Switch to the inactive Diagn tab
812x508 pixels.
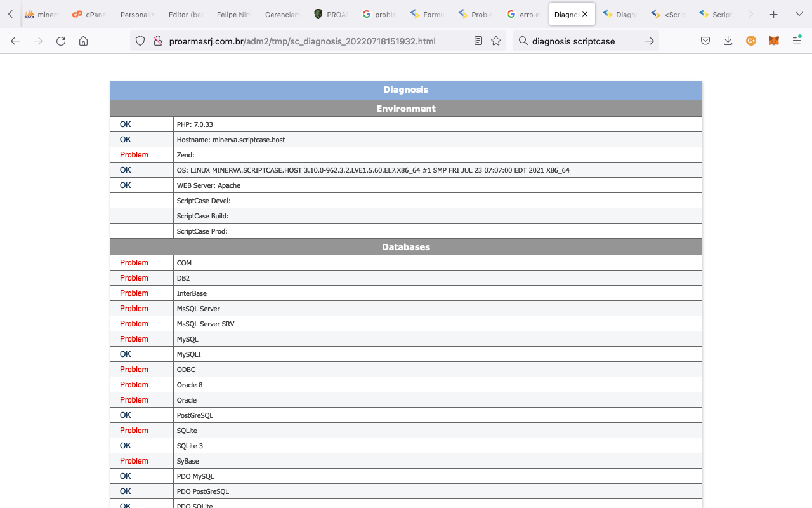620,14
